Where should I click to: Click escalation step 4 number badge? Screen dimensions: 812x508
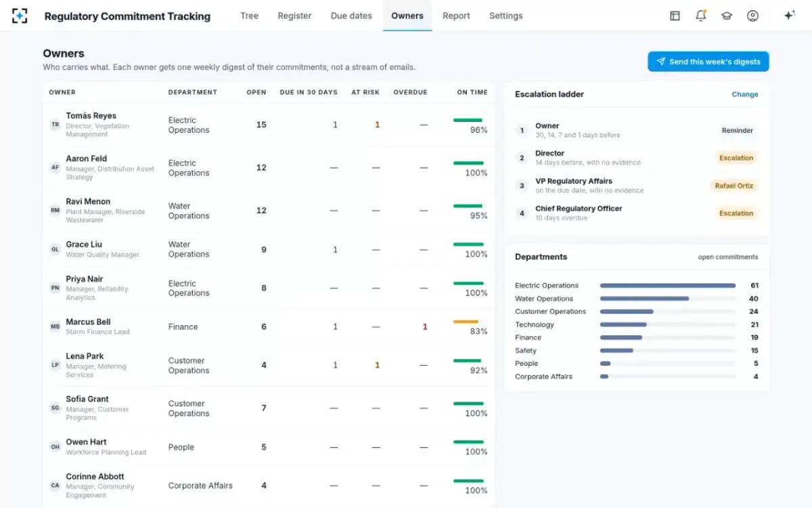pos(522,213)
